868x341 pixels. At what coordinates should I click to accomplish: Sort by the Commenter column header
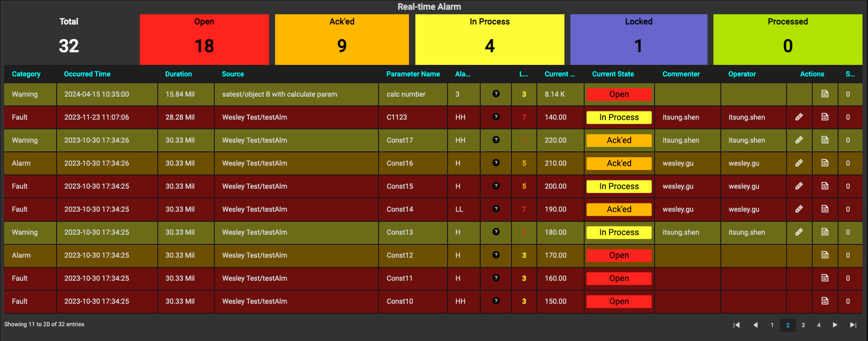681,74
